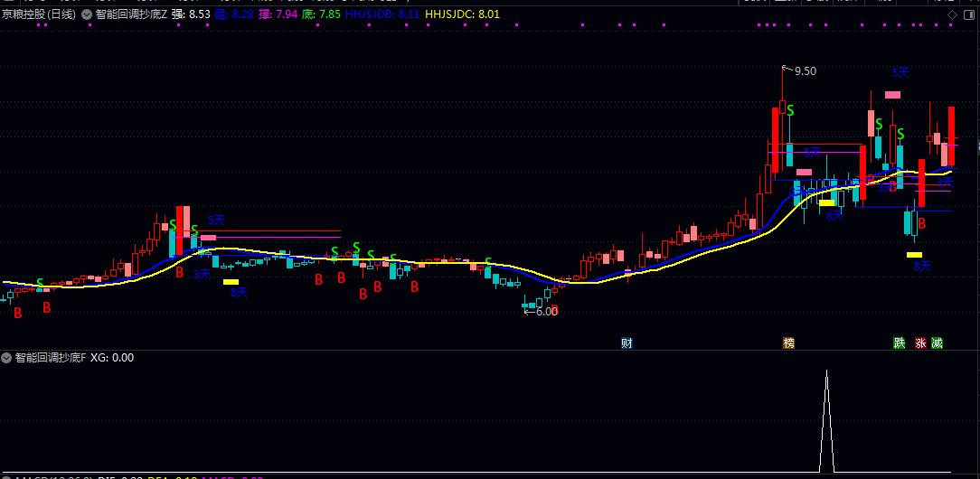Viewport: 980px width, 479px height.
Task: Select the 智能回调抄底F indicator name
Action: 51,358
